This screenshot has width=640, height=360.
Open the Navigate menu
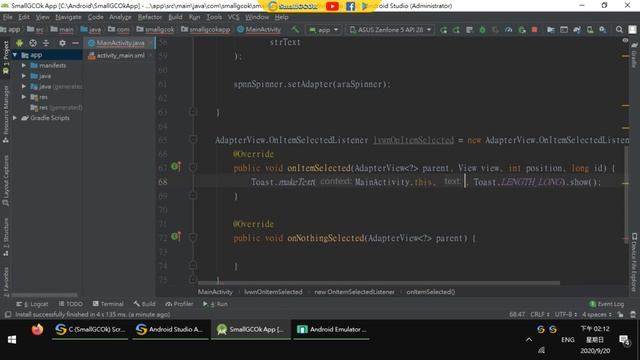(68, 17)
